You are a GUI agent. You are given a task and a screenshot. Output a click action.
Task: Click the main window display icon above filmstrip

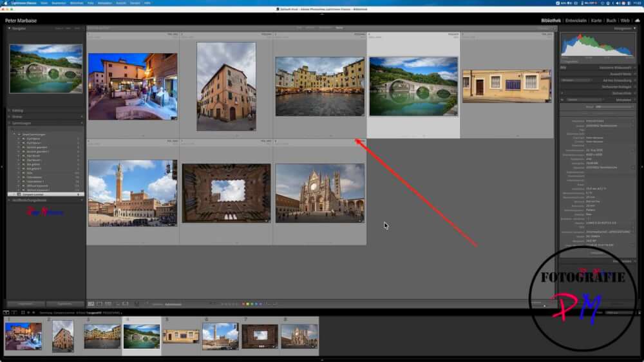coord(6,312)
